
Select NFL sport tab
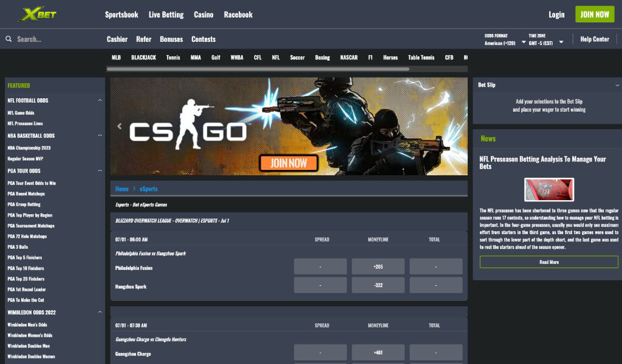(x=276, y=58)
